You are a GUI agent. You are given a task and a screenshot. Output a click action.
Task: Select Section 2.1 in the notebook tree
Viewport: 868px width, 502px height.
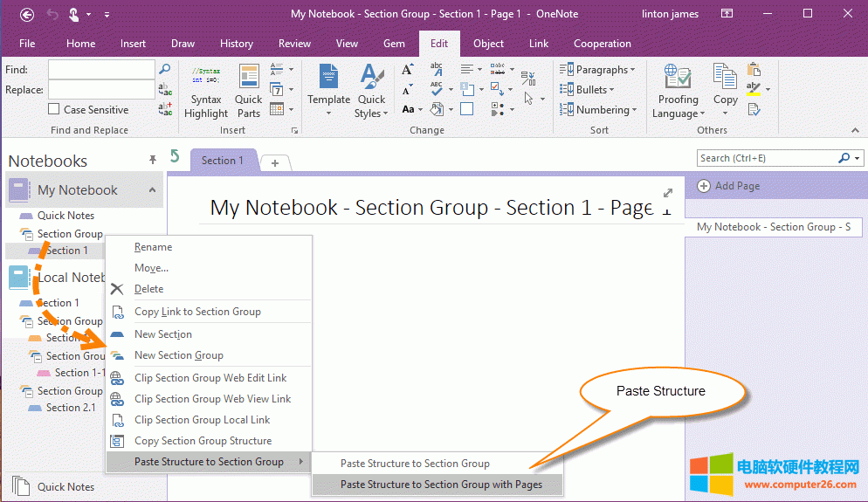pos(71,408)
